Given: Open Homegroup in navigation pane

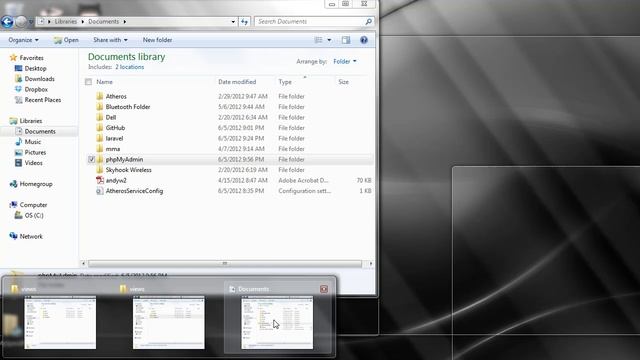Looking at the screenshot, I should 36,184.
